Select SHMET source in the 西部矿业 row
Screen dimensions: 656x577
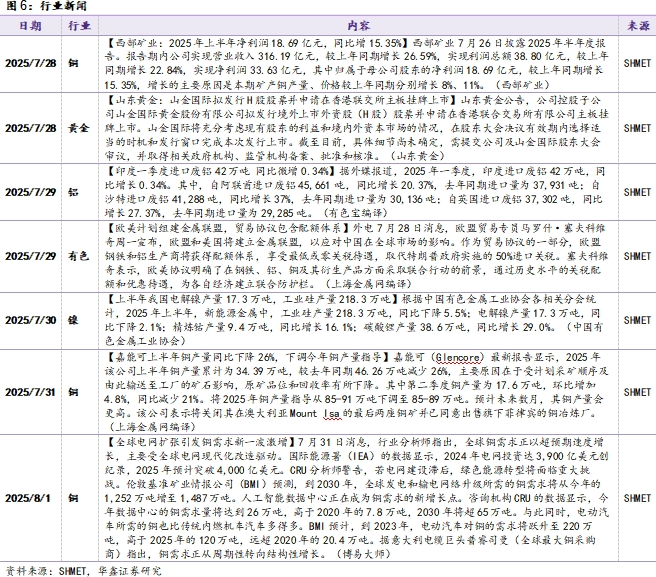[x=637, y=64]
